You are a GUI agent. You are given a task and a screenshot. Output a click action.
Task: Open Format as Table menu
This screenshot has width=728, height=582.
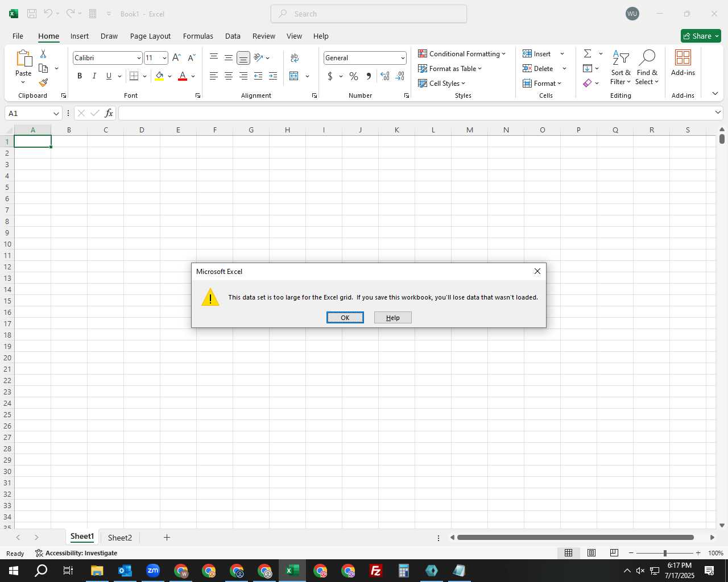[x=450, y=68]
